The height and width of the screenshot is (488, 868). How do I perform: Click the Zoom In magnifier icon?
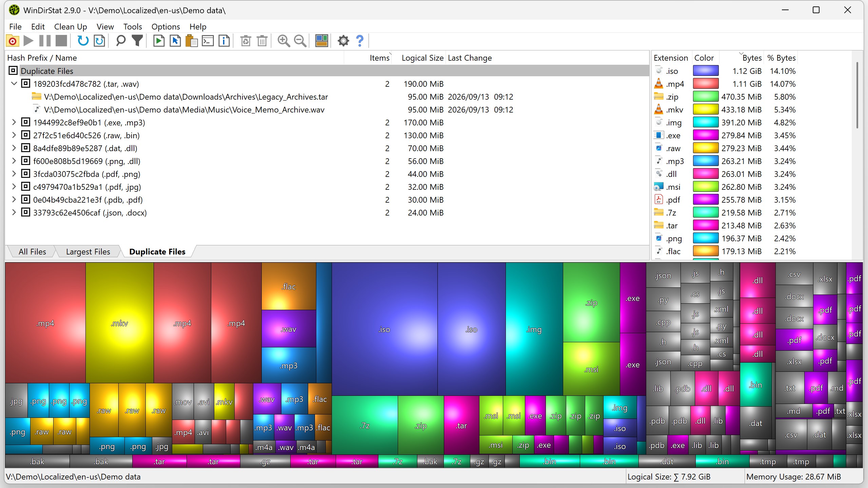(283, 41)
